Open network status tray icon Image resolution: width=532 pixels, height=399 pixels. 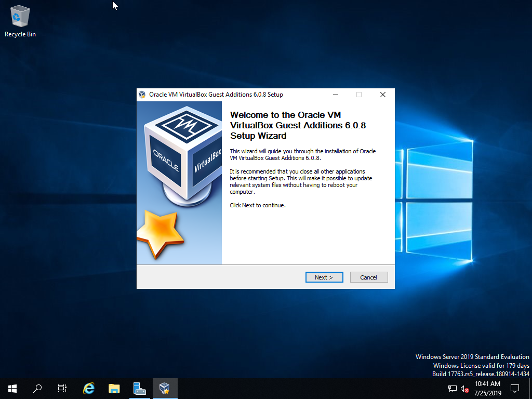point(453,389)
